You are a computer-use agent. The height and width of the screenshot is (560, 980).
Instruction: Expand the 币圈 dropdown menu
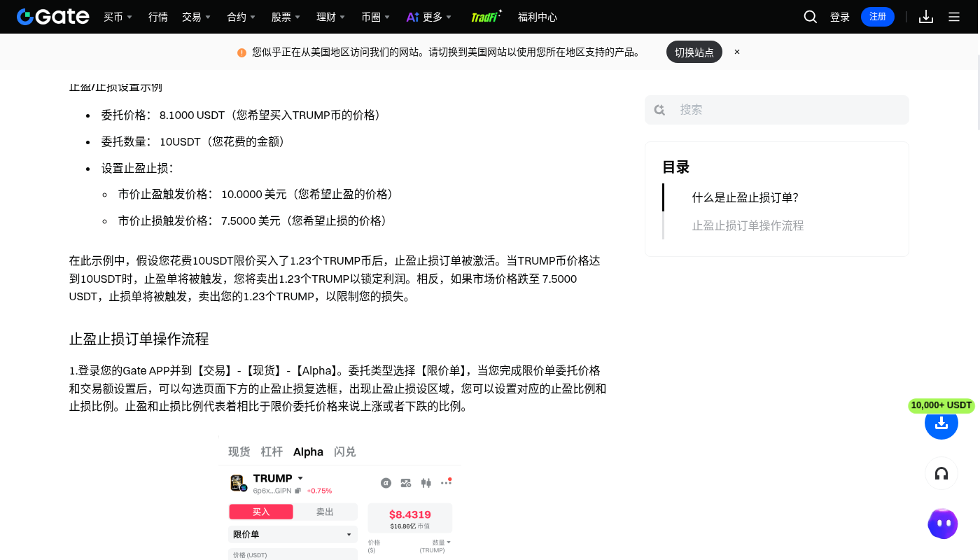(x=376, y=17)
